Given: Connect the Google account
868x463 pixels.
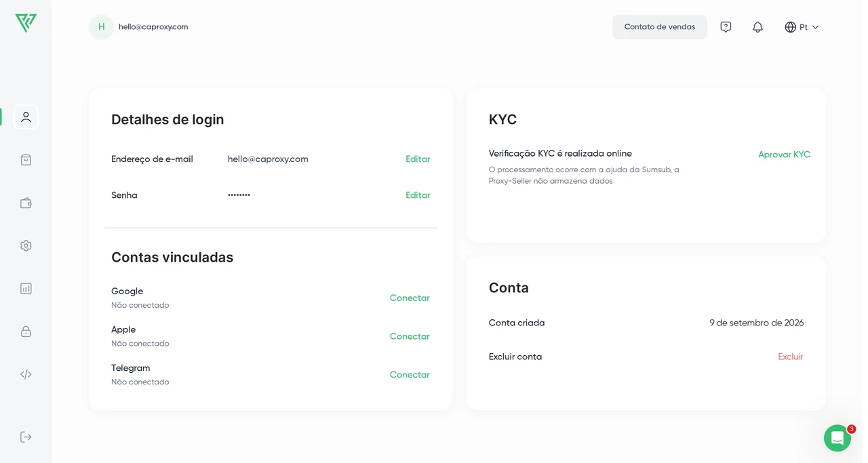Looking at the screenshot, I should pos(410,298).
